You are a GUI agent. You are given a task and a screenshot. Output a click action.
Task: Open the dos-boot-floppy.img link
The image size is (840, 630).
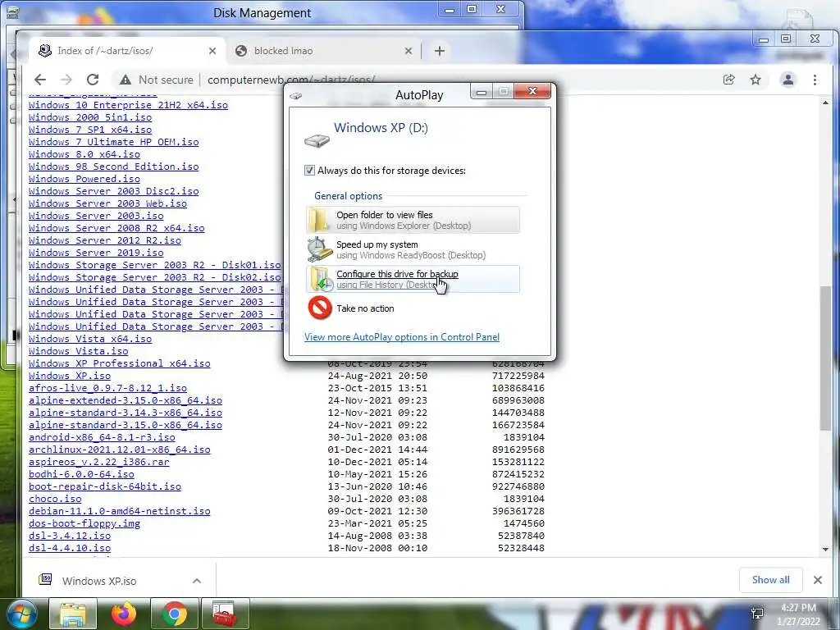point(84,523)
